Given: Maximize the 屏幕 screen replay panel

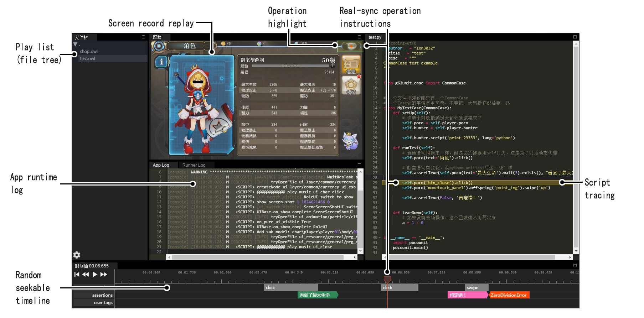Looking at the screenshot, I should [x=359, y=37].
